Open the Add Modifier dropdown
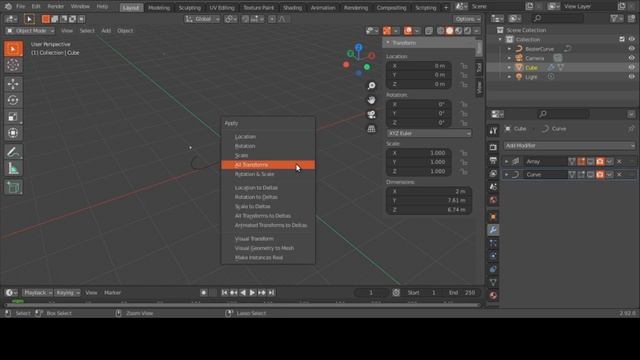The image size is (640, 360). [x=569, y=146]
